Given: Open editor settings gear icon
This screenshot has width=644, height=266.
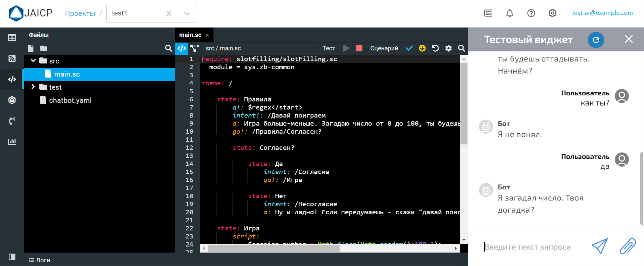Looking at the screenshot, I should coord(448,48).
